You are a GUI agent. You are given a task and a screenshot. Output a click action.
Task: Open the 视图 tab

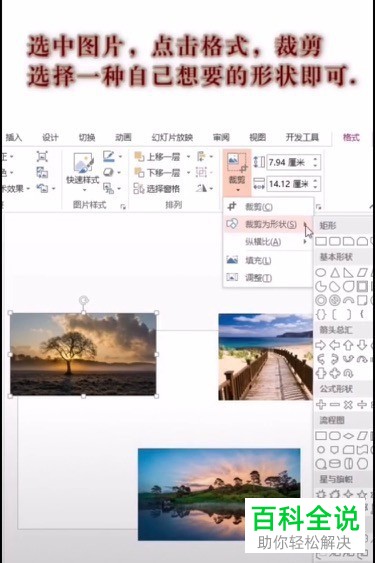coord(258,138)
